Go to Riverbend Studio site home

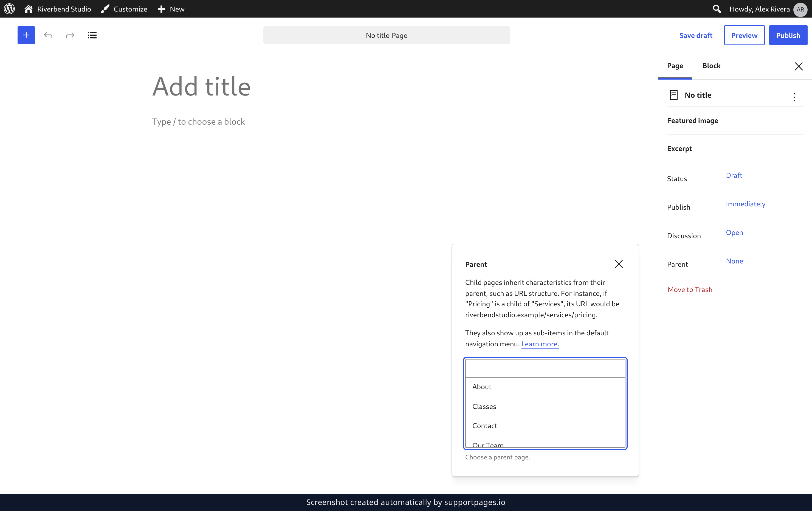click(x=58, y=9)
